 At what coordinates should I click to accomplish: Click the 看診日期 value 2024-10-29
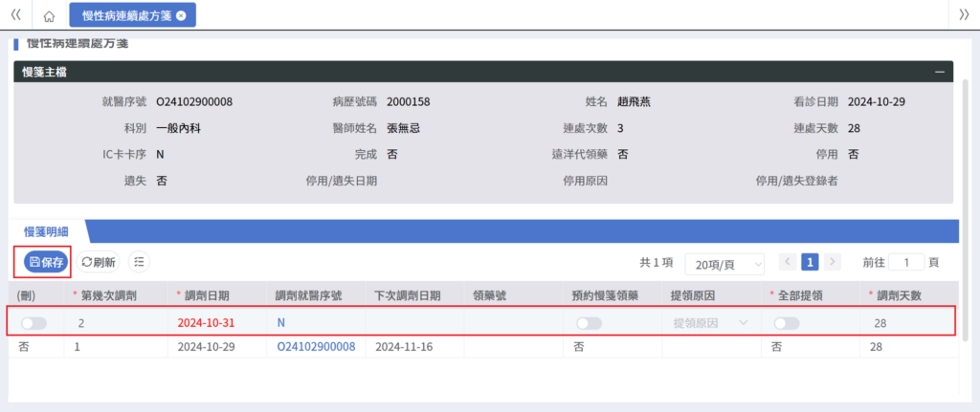click(x=877, y=101)
